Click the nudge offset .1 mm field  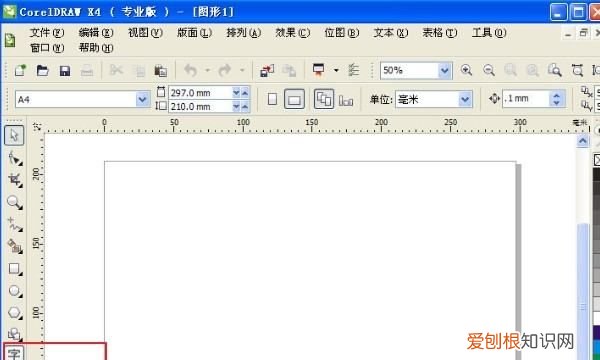click(527, 99)
